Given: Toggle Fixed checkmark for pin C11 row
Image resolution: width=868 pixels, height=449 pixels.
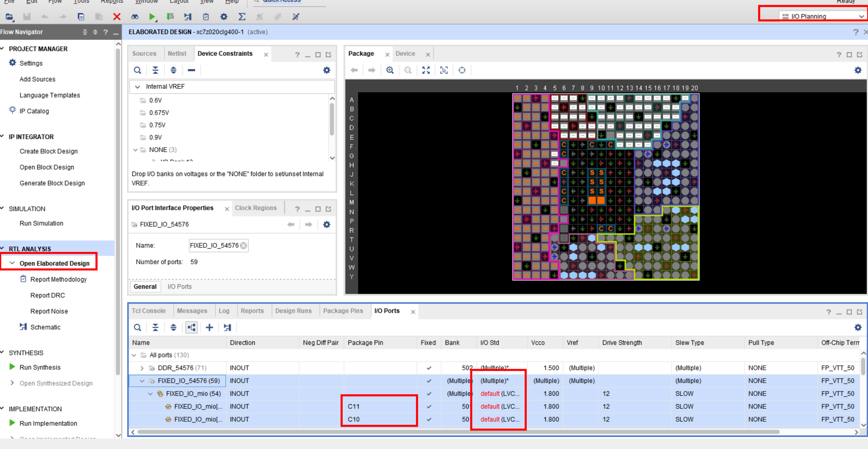Looking at the screenshot, I should [429, 407].
